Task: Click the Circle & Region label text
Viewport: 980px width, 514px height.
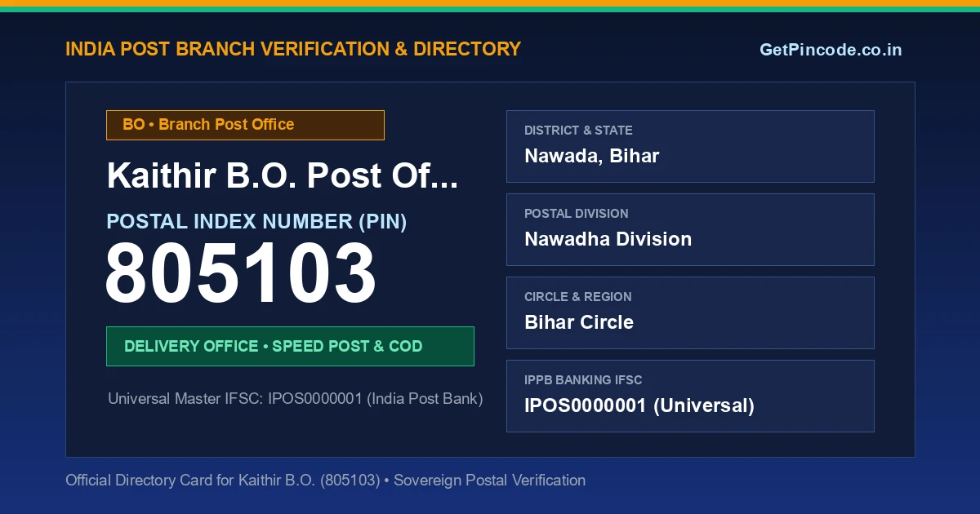Action: click(x=577, y=297)
